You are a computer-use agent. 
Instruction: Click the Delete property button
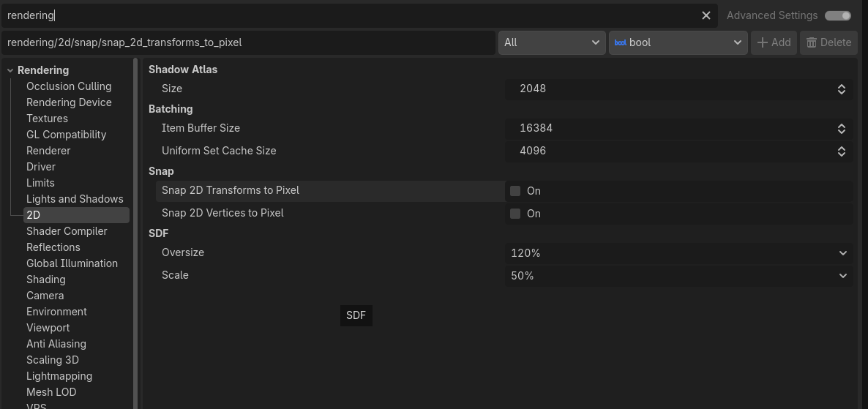coord(828,42)
